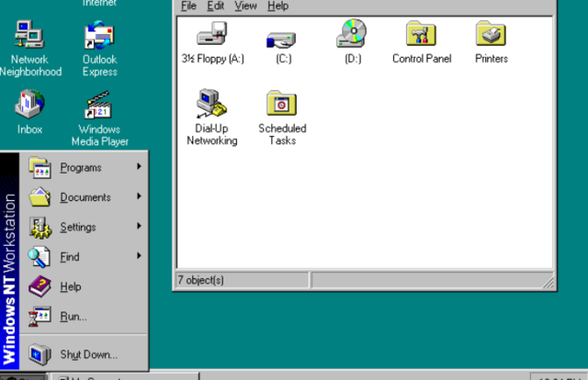Viewport: 588px width, 380px height.
Task: Click the Run icon in Start menu
Action: (40, 317)
